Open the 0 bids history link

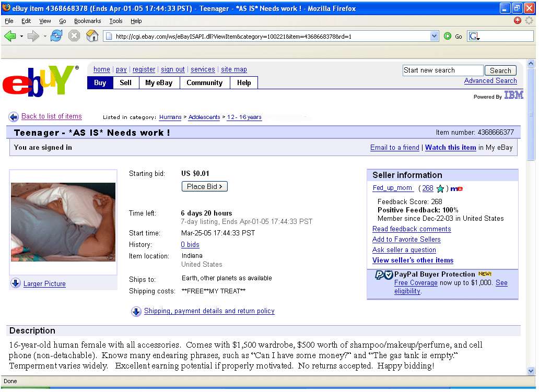[x=190, y=245]
